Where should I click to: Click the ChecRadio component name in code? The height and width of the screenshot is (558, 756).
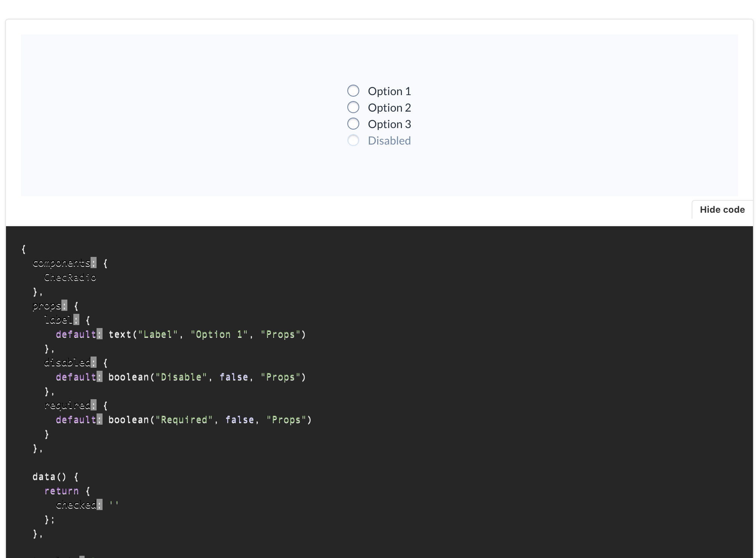[x=70, y=277]
